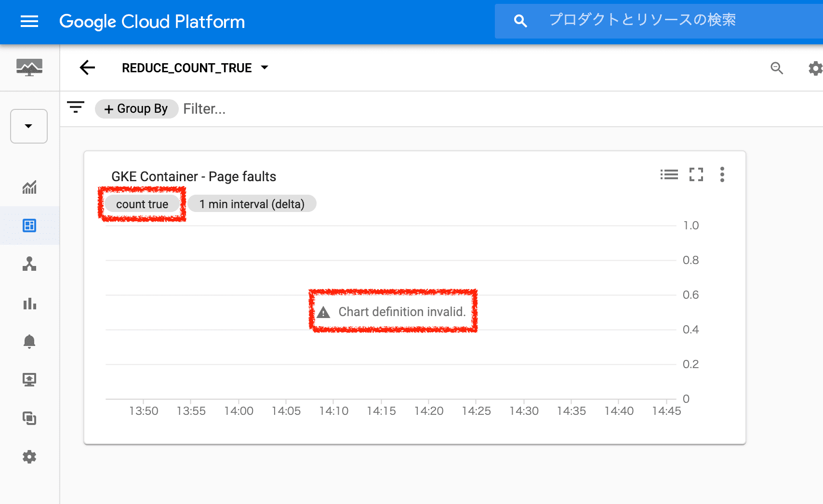Open dashboard settings gear
The width and height of the screenshot is (823, 504).
click(815, 68)
